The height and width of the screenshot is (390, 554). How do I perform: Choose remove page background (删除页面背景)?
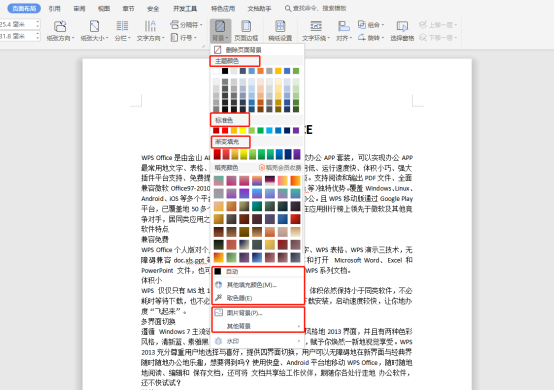[x=258, y=50]
